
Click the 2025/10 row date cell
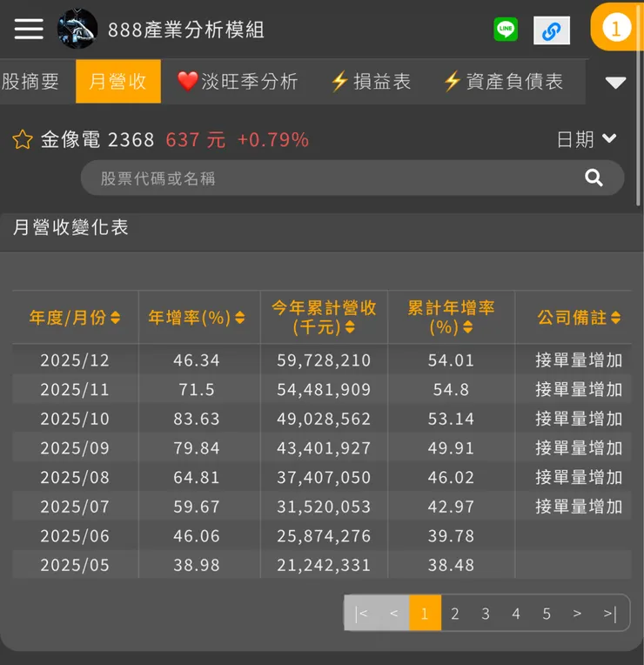75,419
